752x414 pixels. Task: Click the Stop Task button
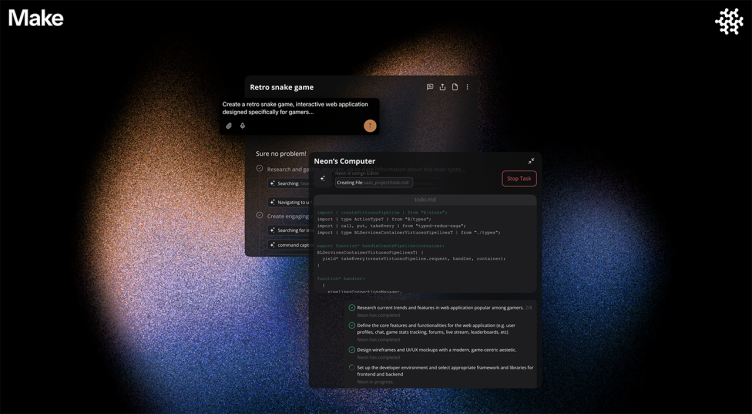click(518, 179)
